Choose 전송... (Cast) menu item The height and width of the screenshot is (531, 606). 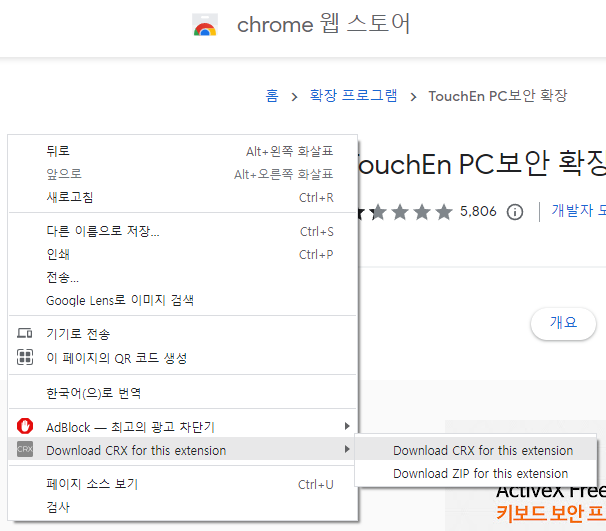coord(182,277)
